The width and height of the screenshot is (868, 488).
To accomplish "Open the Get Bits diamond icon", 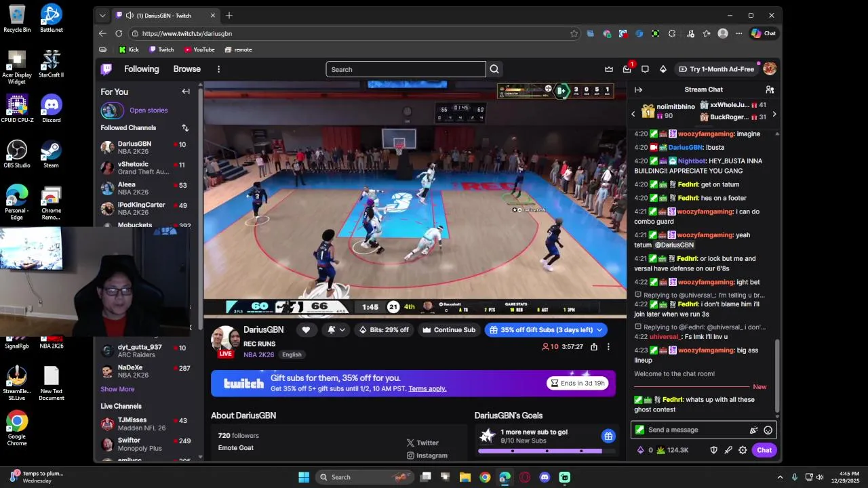I will click(663, 69).
